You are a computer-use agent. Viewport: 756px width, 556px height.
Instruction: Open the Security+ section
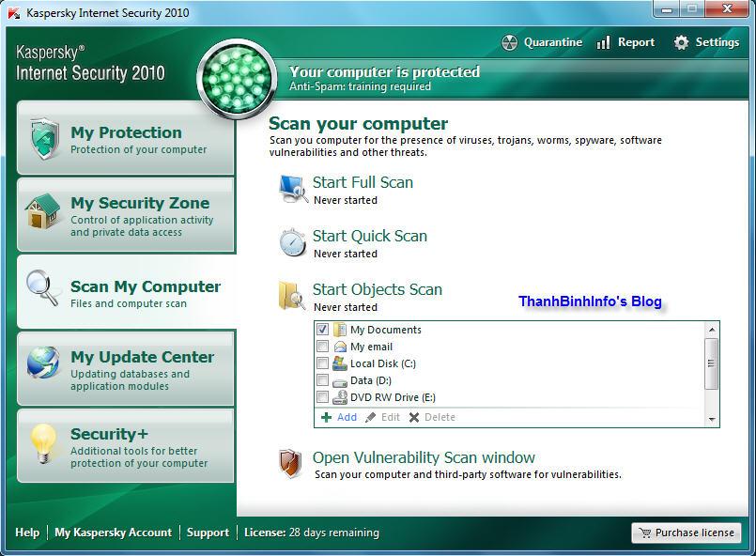pyautogui.click(x=126, y=446)
